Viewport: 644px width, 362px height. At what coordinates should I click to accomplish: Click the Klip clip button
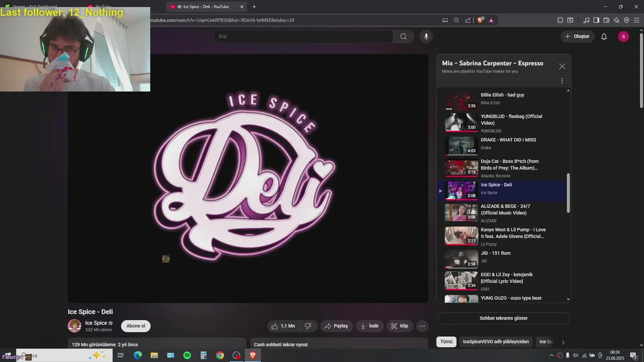tap(400, 326)
